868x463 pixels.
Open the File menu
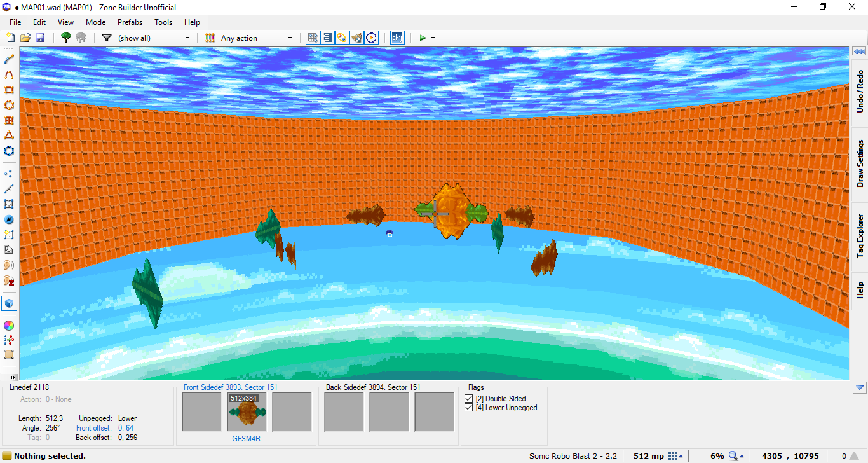(x=15, y=22)
